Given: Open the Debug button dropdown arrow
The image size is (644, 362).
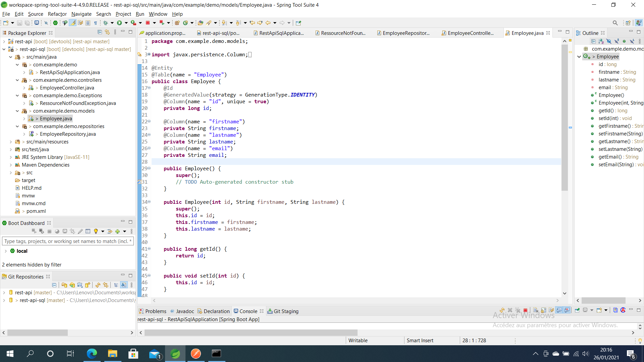Looking at the screenshot, I should coord(112,23).
